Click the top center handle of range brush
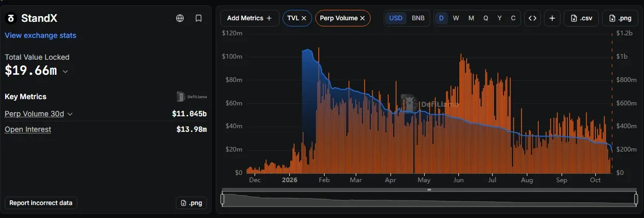Image resolution: width=644 pixels, height=218 pixels. pos(429,190)
